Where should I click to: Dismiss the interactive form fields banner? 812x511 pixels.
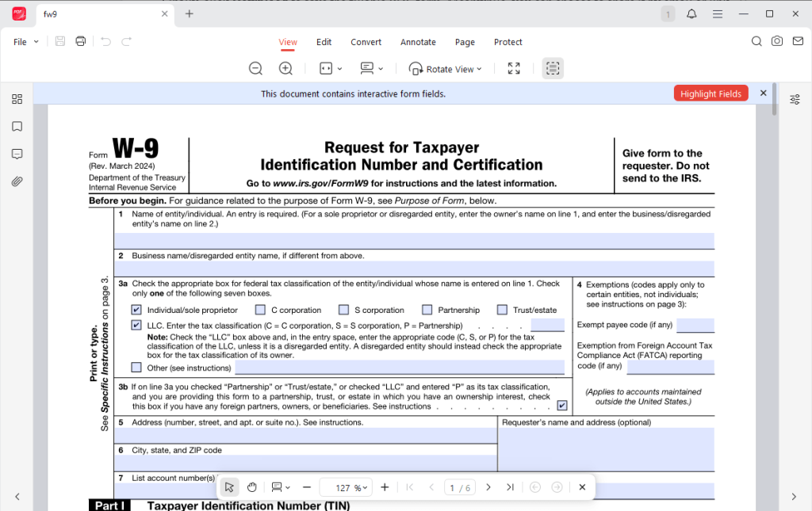764,93
